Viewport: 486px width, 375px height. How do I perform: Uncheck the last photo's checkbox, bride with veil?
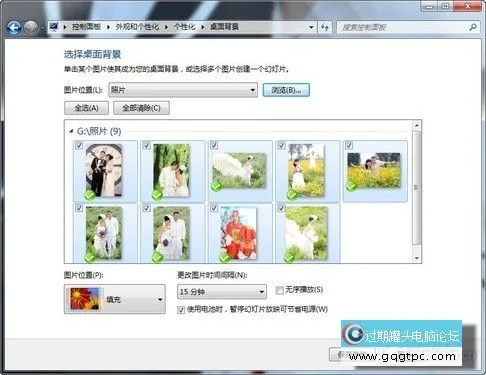281,208
